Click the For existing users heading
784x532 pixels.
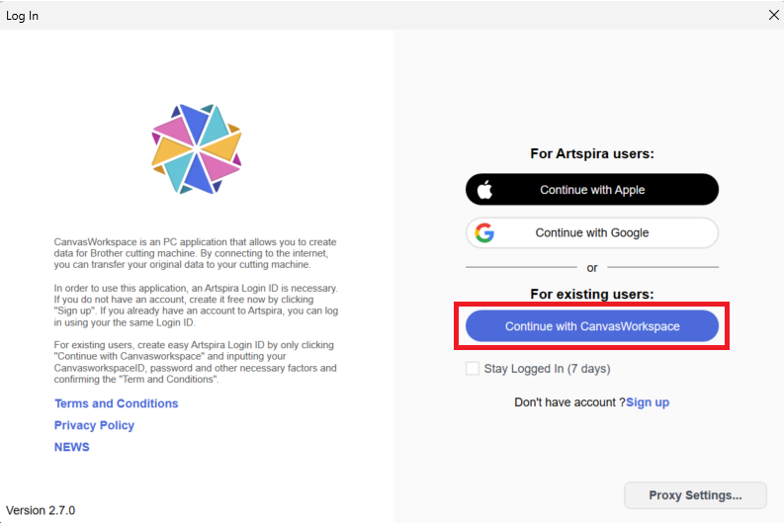[x=592, y=294]
